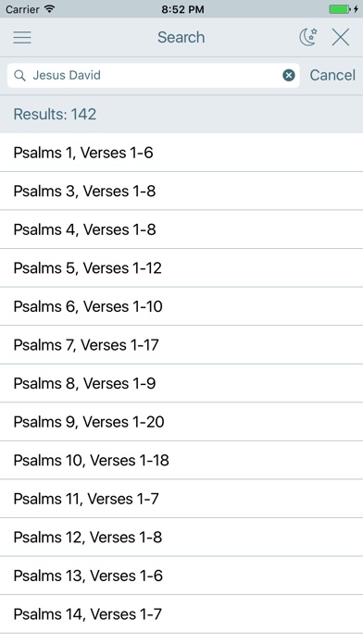Viewport: 363px width, 644px height.
Task: Open Psalms 13, Verses 1-6 result
Action: [x=181, y=576]
